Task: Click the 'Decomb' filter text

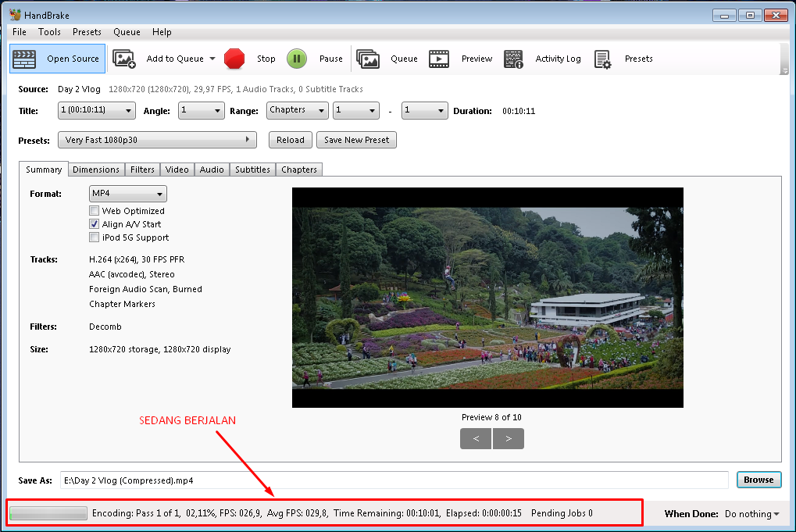Action: (105, 327)
